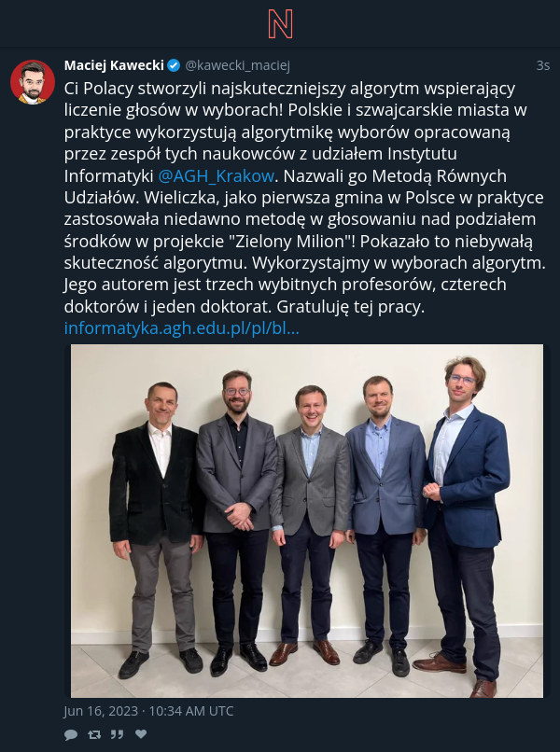560x752 pixels.
Task: Click the words "Metodą Równych" in the tweet
Action: (439, 176)
